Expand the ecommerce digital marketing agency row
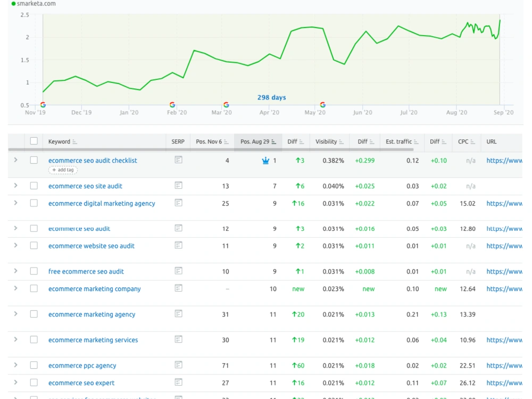The height and width of the screenshot is (399, 532). pos(15,203)
